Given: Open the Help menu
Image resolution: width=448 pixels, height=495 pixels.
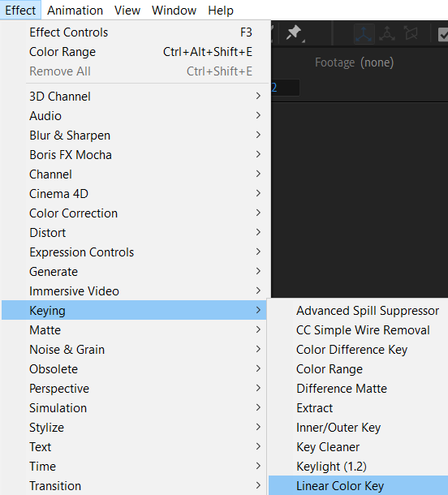Looking at the screenshot, I should [x=221, y=11].
